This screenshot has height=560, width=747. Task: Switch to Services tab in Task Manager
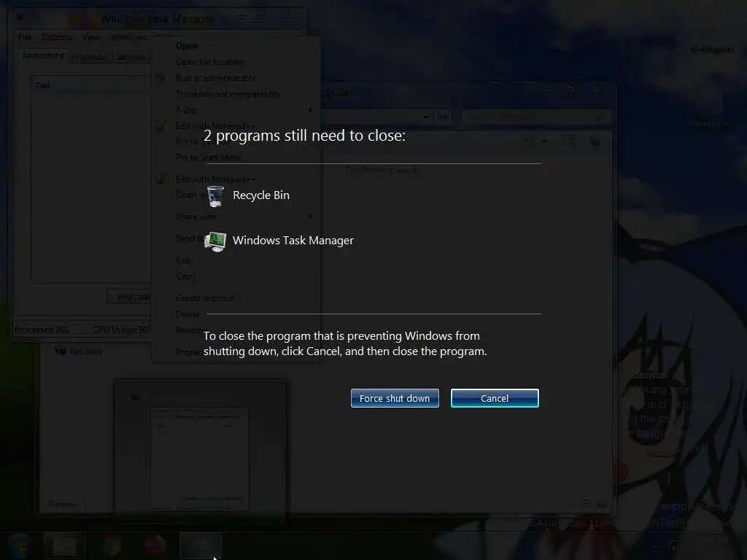coord(131,57)
